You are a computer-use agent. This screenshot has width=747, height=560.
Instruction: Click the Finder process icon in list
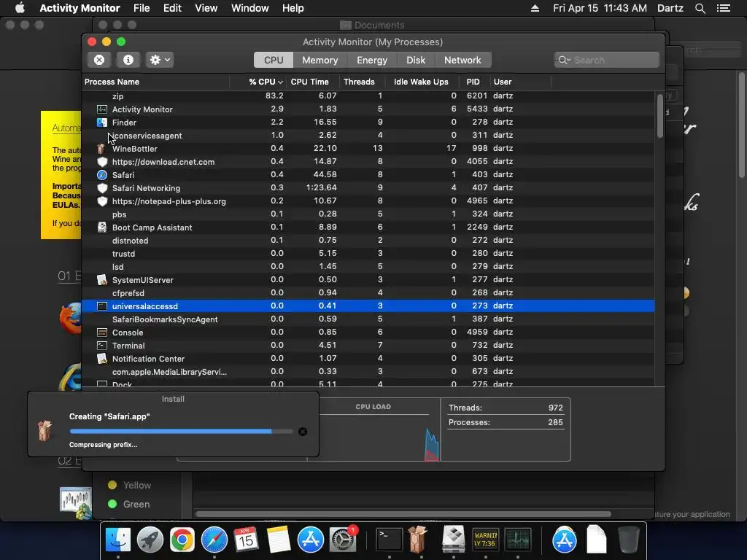click(102, 122)
